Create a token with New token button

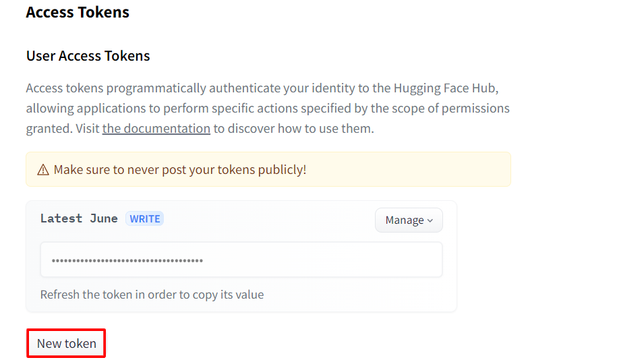(66, 343)
